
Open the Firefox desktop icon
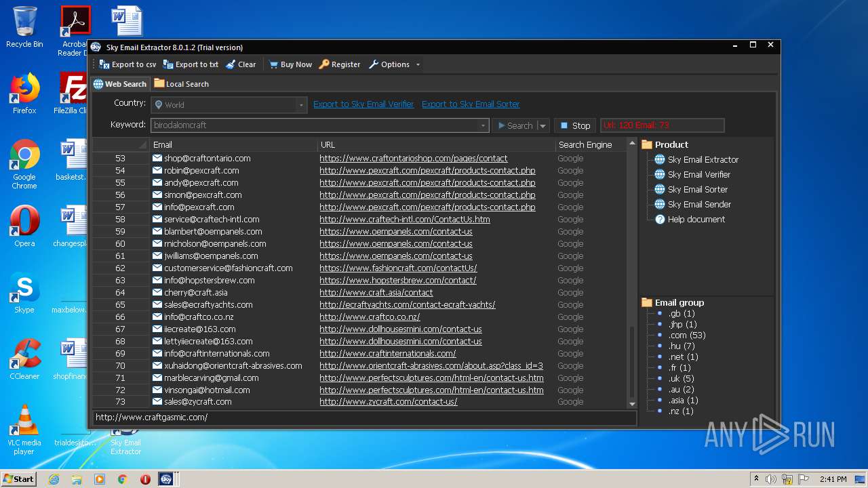pos(24,94)
